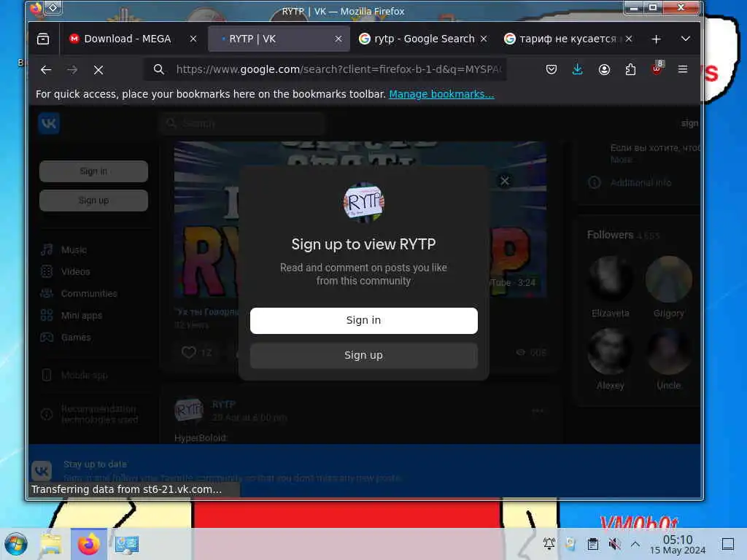Toggle muted volume icon in tray

pos(614,544)
